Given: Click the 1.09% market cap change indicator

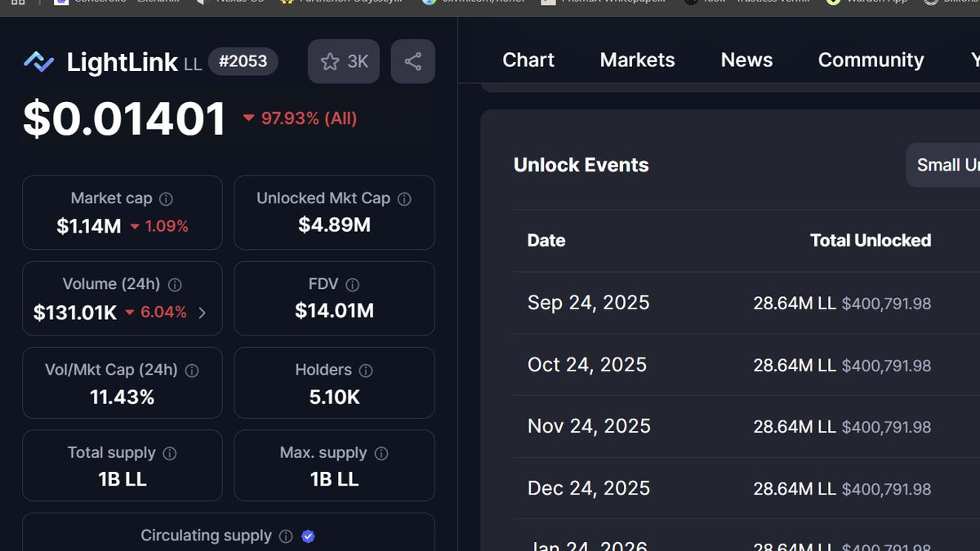Looking at the screenshot, I should coord(159,226).
